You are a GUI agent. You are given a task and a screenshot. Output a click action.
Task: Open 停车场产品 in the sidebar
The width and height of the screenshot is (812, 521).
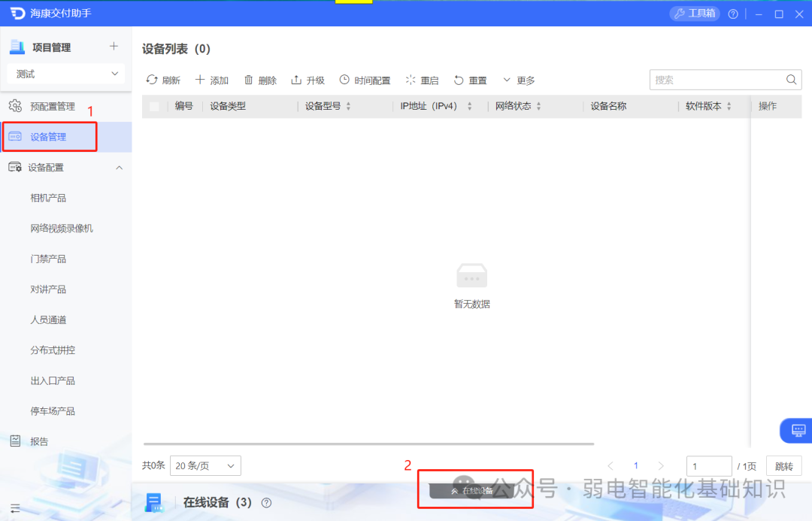[53, 411]
